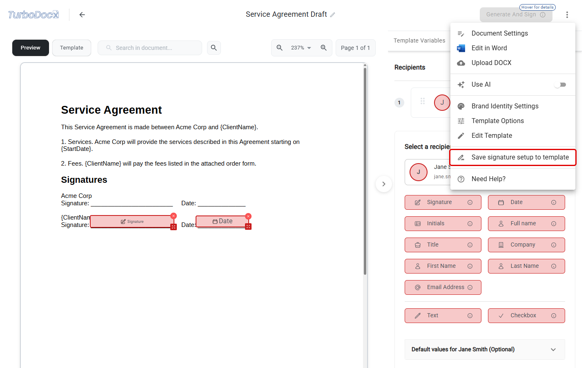Add a Full name field
This screenshot has width=588, height=368.
pyautogui.click(x=526, y=224)
